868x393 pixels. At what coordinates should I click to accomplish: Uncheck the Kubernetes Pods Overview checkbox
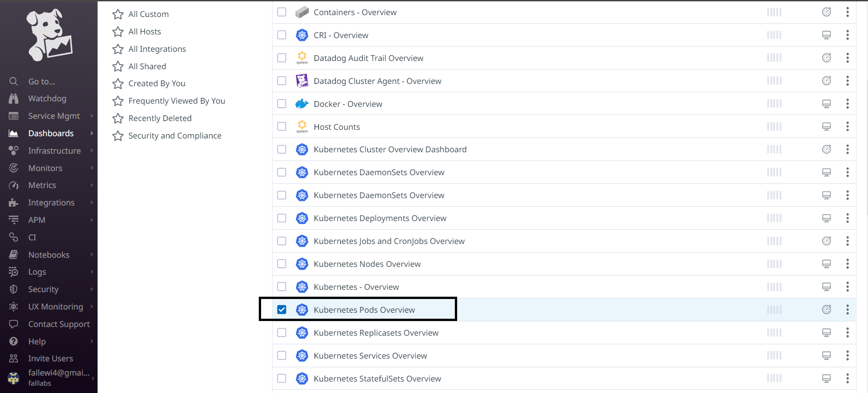coord(282,310)
